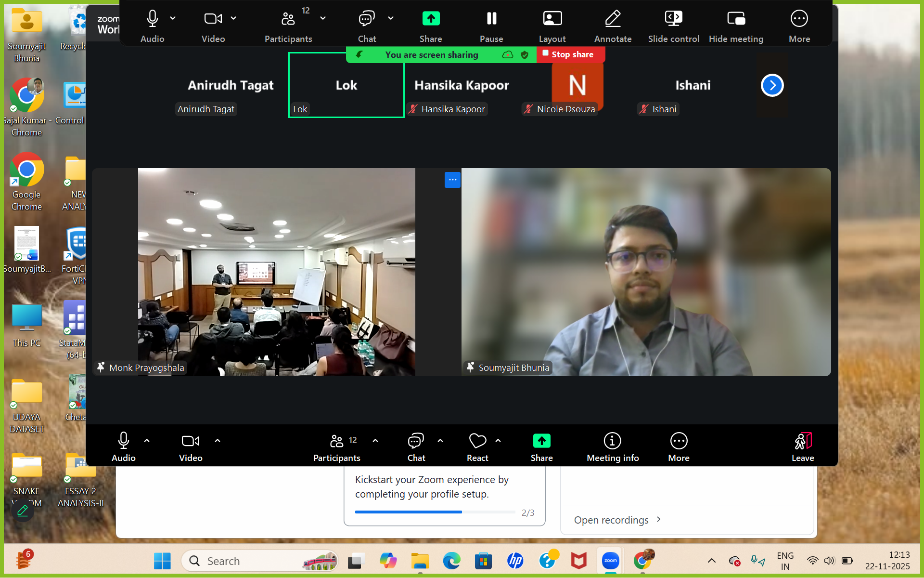The image size is (924, 578).
Task: Click blue three-dots on Monk Prayogshala video
Action: (452, 180)
